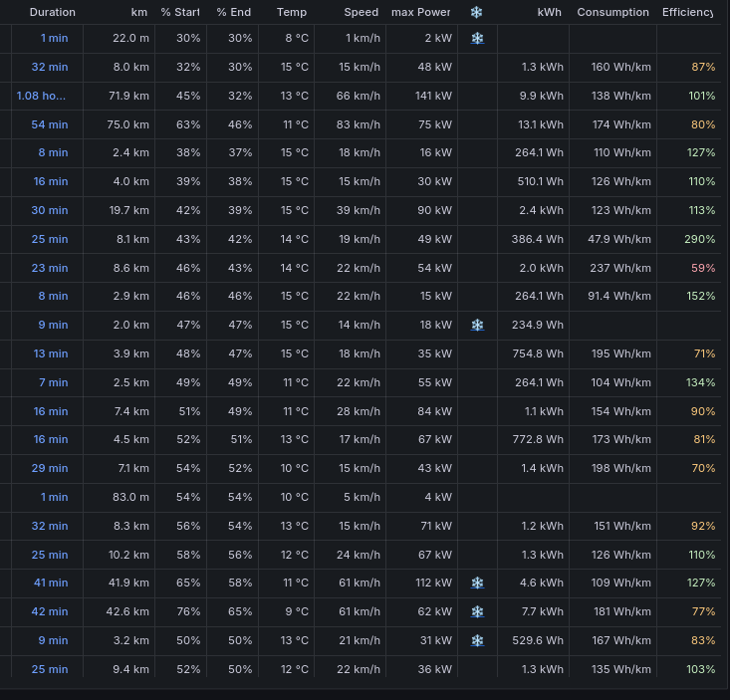Click the snowflake icon in the 234.9 Wh row
Image resolution: width=730 pixels, height=700 pixels.
[x=477, y=325]
